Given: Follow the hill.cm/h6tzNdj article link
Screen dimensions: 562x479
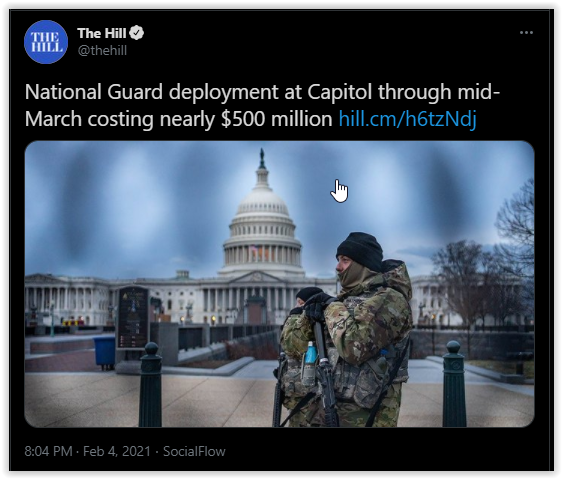Looking at the screenshot, I should click(408, 119).
